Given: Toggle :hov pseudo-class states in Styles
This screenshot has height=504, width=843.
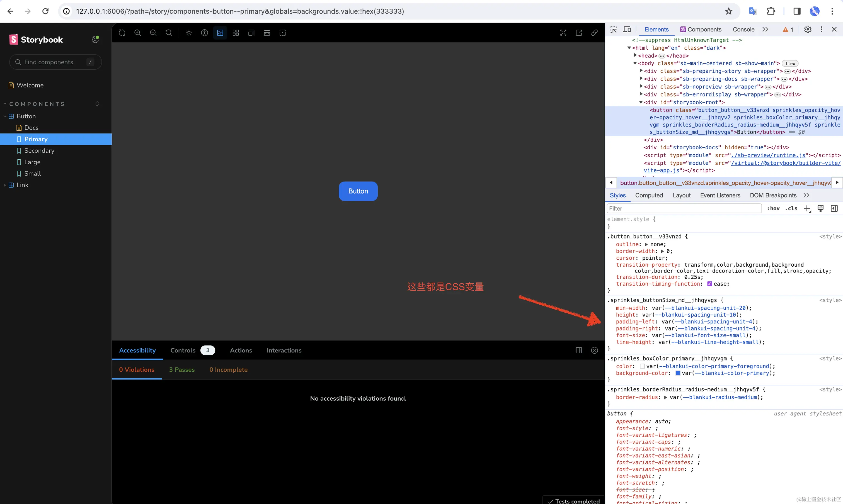Looking at the screenshot, I should pyautogui.click(x=774, y=208).
